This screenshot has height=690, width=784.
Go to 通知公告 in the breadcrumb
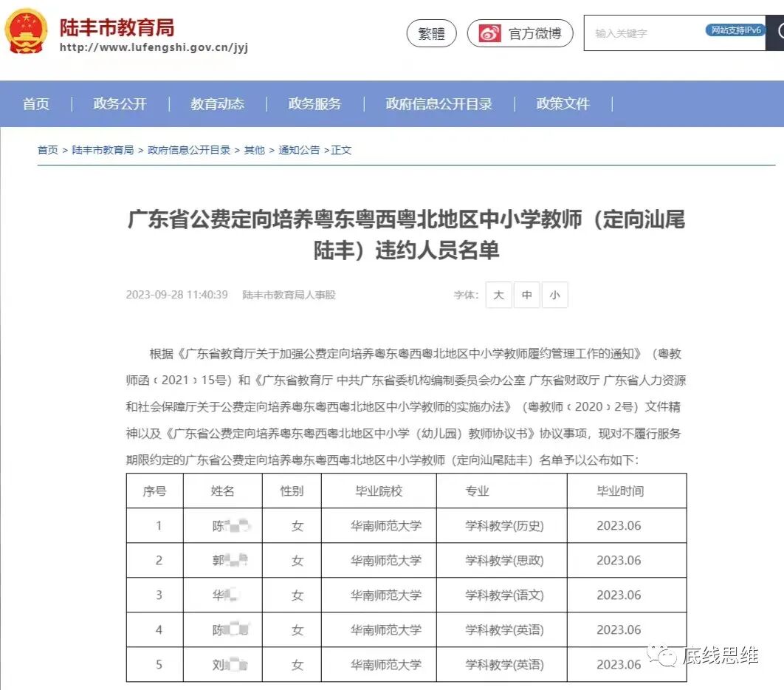[299, 150]
